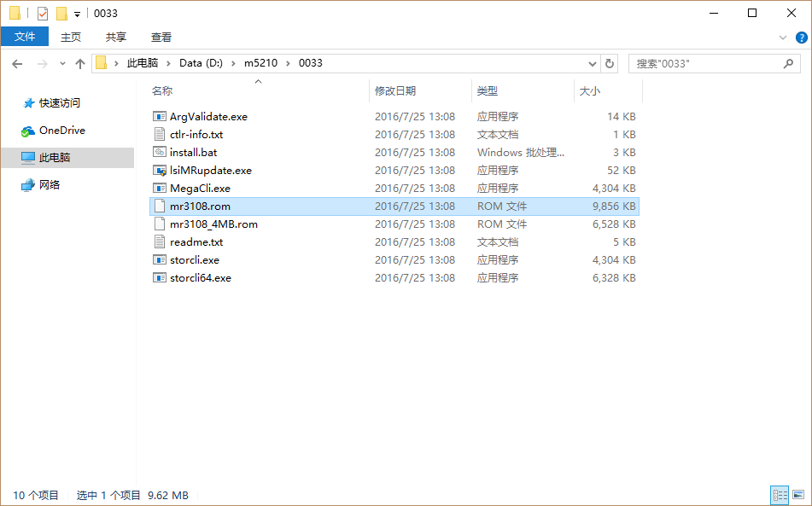
Task: Click the Properties icon in quick access toolbar
Action: point(43,14)
